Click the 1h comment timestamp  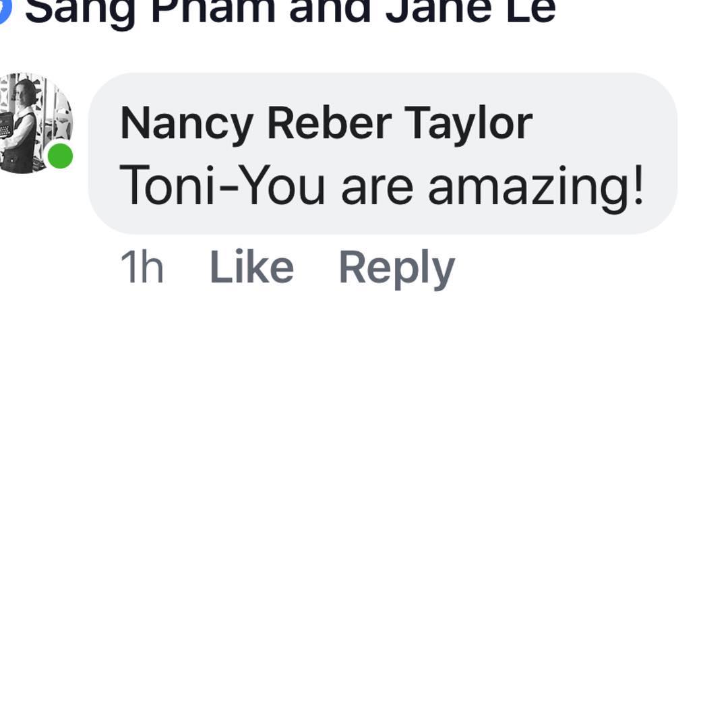point(142,268)
